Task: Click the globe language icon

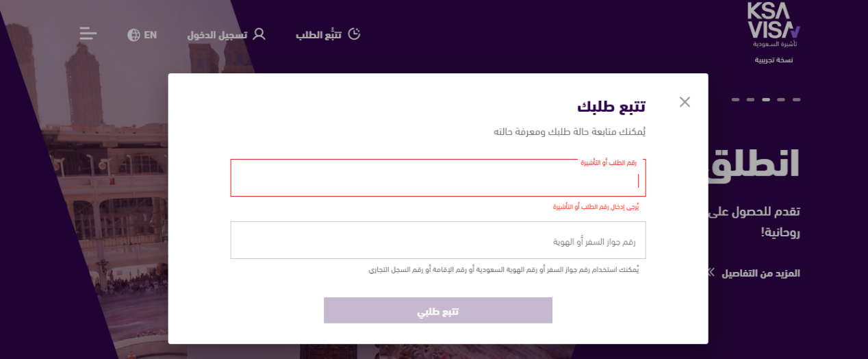Action: click(133, 34)
